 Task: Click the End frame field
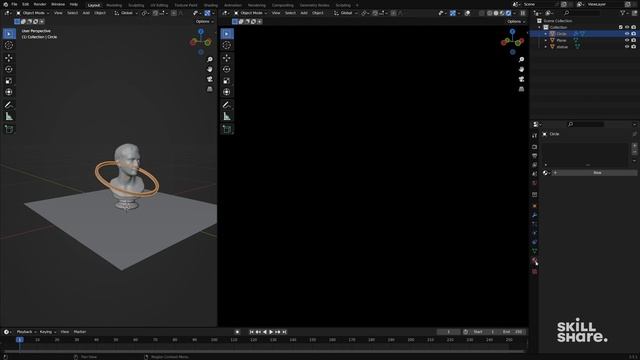click(513, 332)
